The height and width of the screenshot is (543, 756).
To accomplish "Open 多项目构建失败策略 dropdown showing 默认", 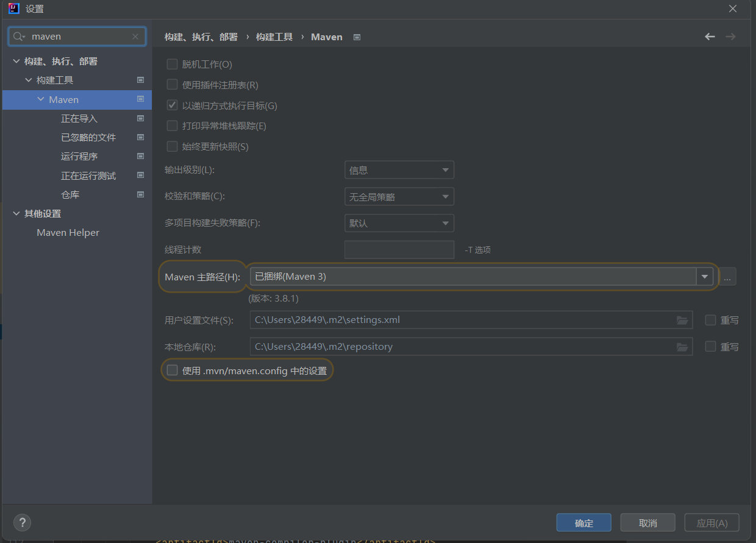I will (x=399, y=223).
